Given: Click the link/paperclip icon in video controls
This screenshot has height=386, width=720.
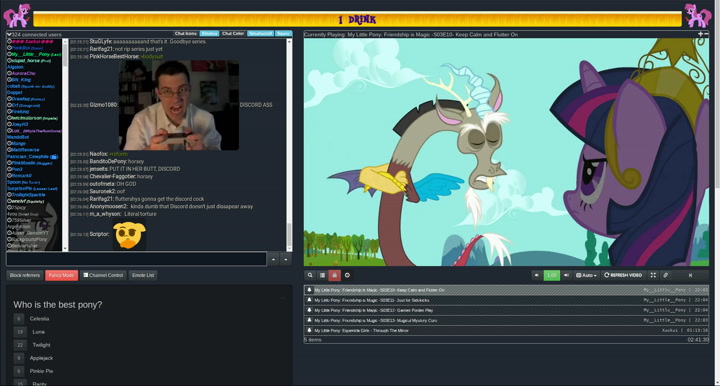Looking at the screenshot, I should (665, 275).
